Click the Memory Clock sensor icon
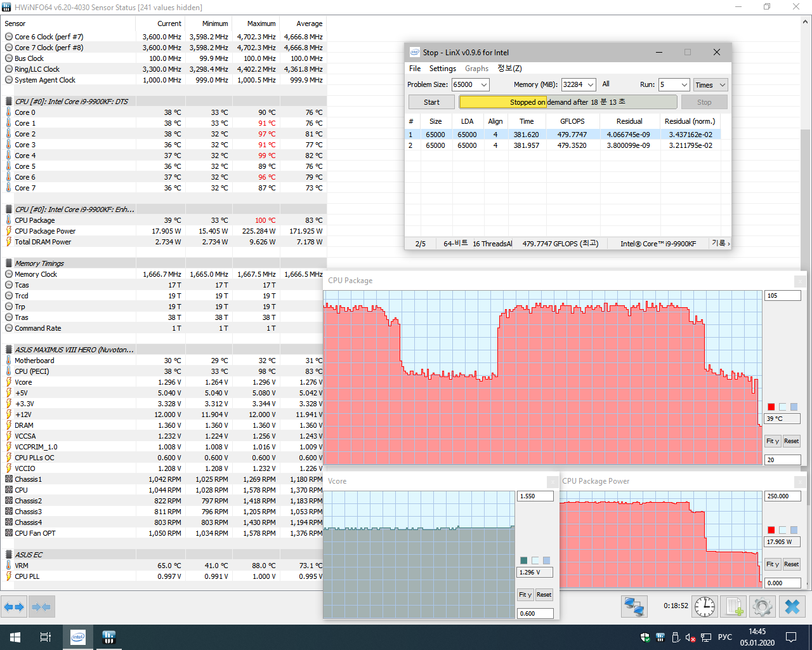The width and height of the screenshot is (812, 650). pyautogui.click(x=9, y=274)
